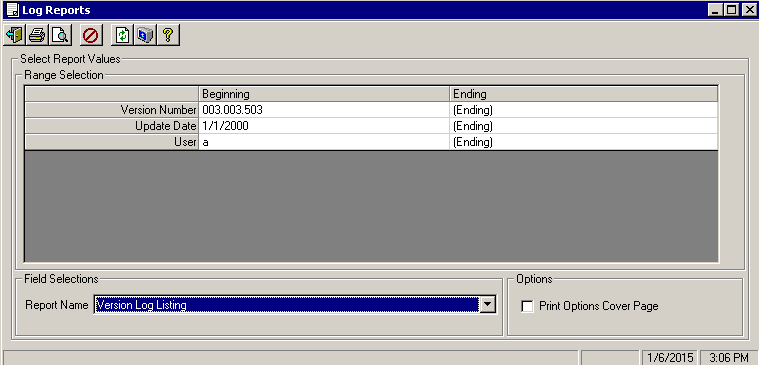Open help with the yellow question mark icon

[168, 35]
